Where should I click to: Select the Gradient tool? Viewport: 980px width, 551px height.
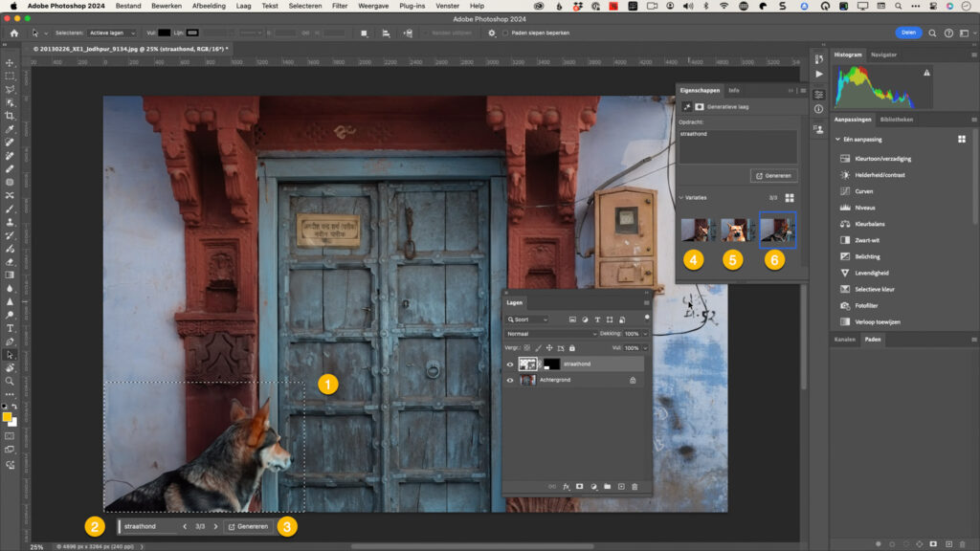click(10, 275)
